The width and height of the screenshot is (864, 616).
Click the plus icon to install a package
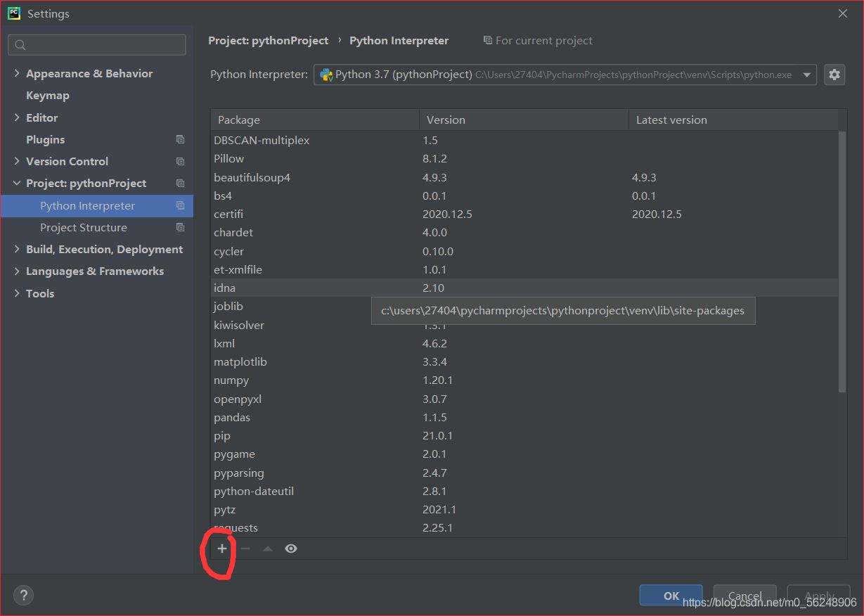click(x=222, y=548)
